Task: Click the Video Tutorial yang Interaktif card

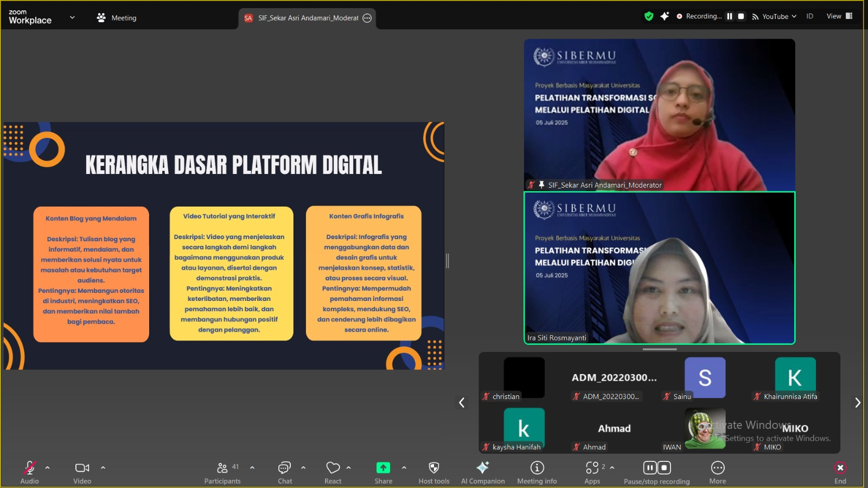Action: pyautogui.click(x=232, y=273)
